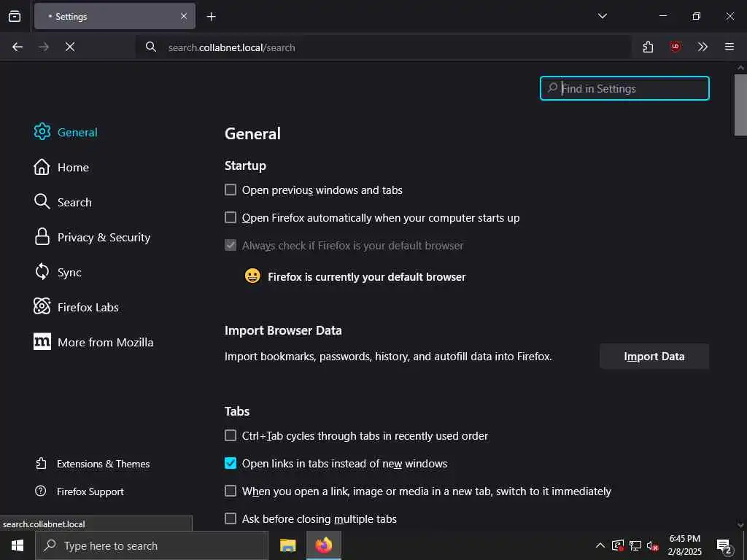Open the Windows Start menu
The width and height of the screenshot is (747, 560).
[x=18, y=545]
